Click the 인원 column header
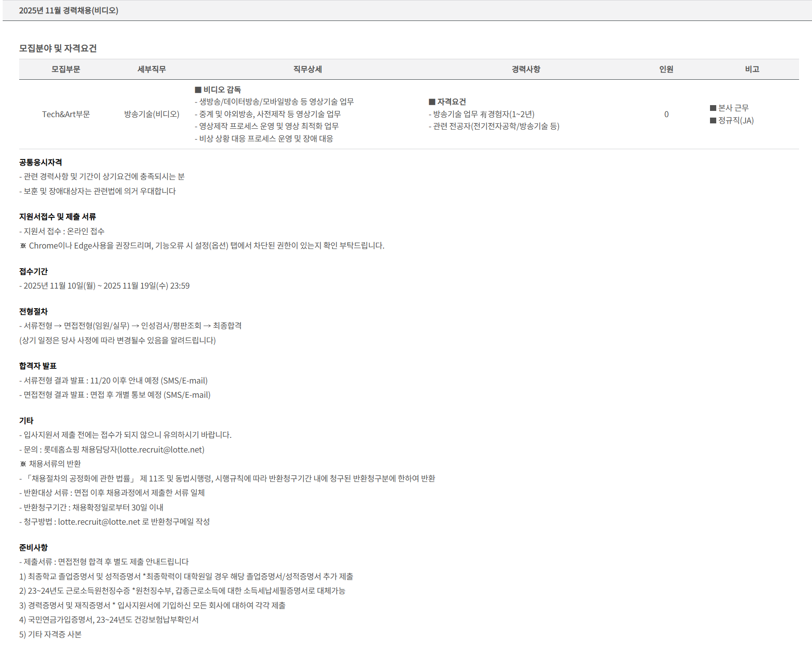 tap(666, 69)
